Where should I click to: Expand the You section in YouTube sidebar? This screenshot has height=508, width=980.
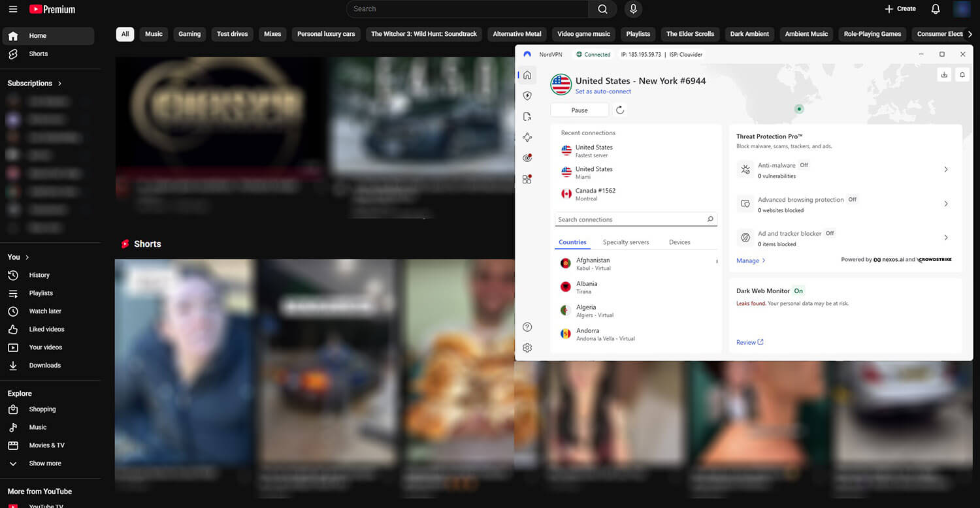[18, 257]
